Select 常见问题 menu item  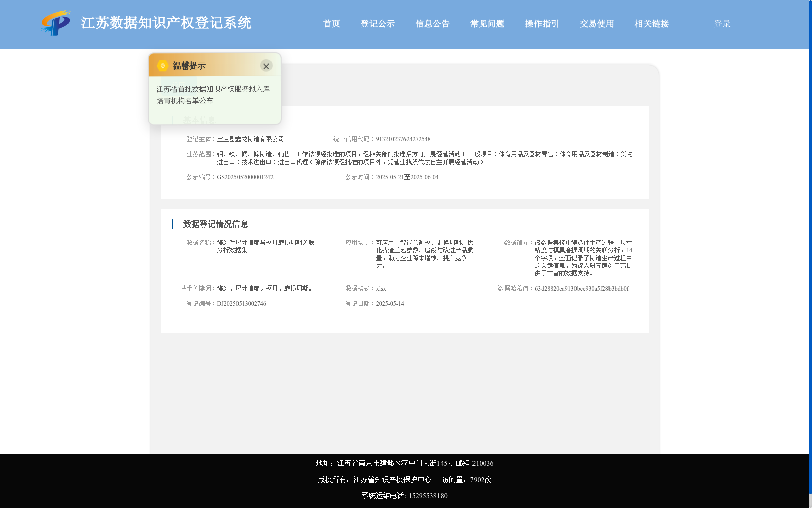[487, 24]
